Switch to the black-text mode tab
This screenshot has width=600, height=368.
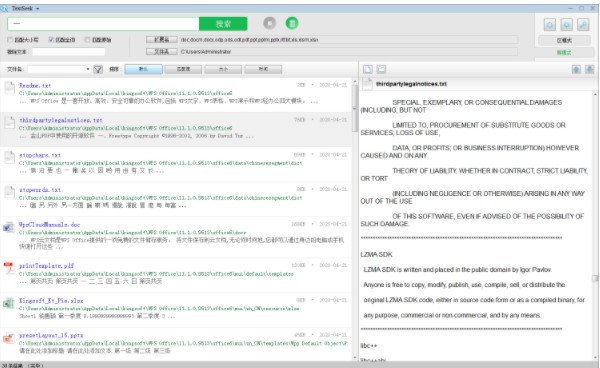coord(564,40)
